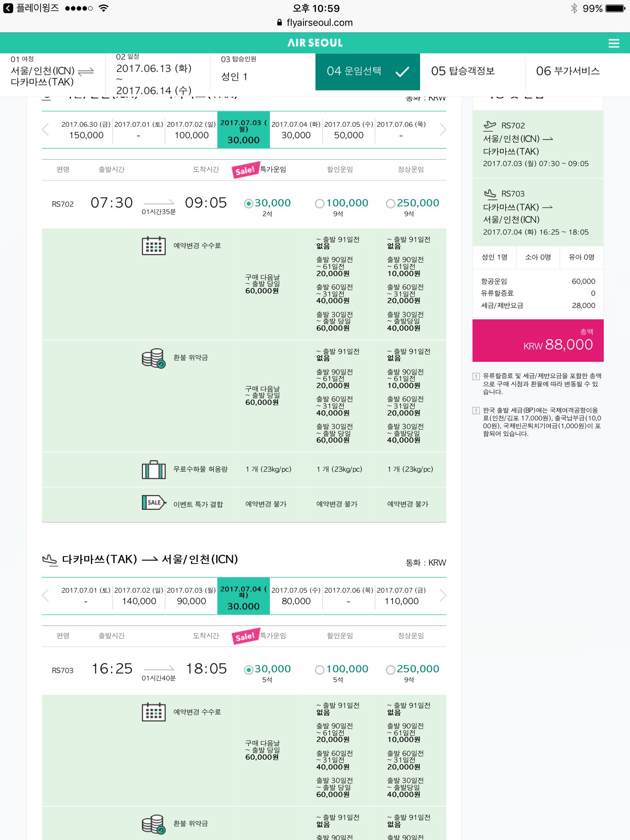This screenshot has width=630, height=840.
Task: Go to step 06 부가서비스
Action: click(568, 71)
